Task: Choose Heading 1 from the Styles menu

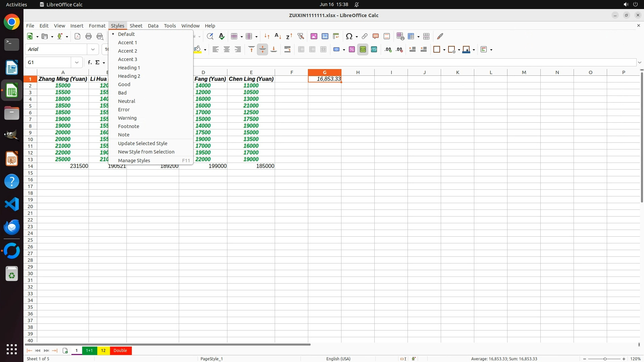Action: click(x=129, y=68)
